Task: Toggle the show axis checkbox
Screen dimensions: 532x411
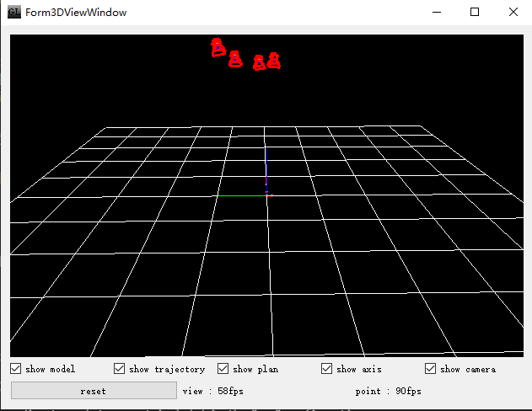Action: 326,369
